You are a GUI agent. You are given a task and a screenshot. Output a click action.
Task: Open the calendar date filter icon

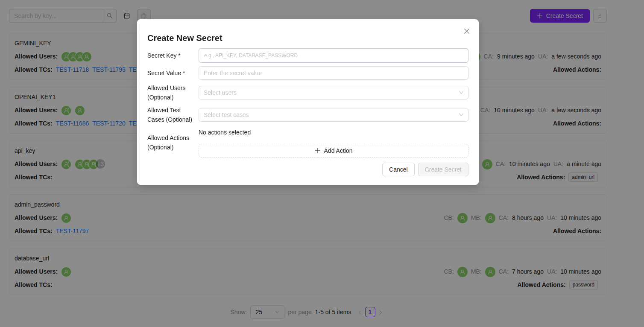click(127, 16)
